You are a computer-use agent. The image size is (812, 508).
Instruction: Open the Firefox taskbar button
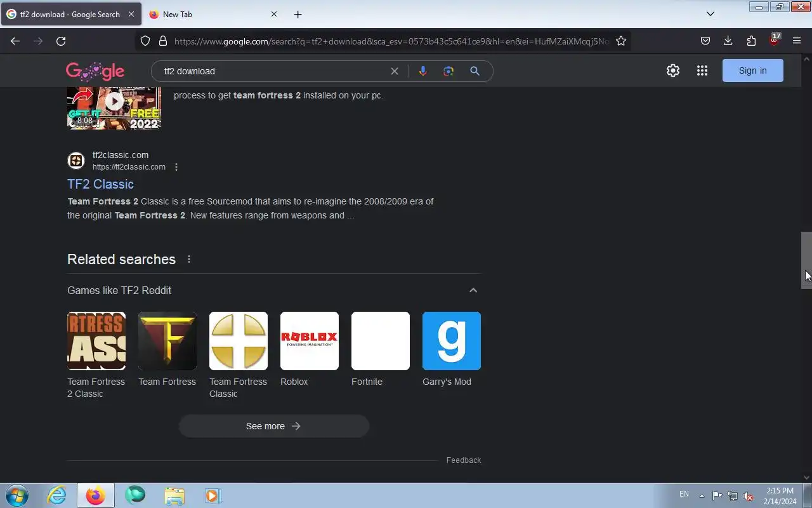pos(96,495)
